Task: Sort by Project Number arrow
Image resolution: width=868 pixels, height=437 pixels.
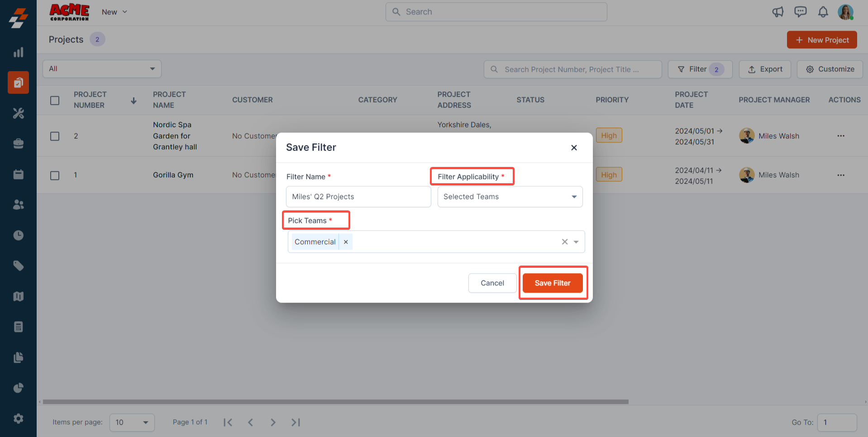Action: 134,100
